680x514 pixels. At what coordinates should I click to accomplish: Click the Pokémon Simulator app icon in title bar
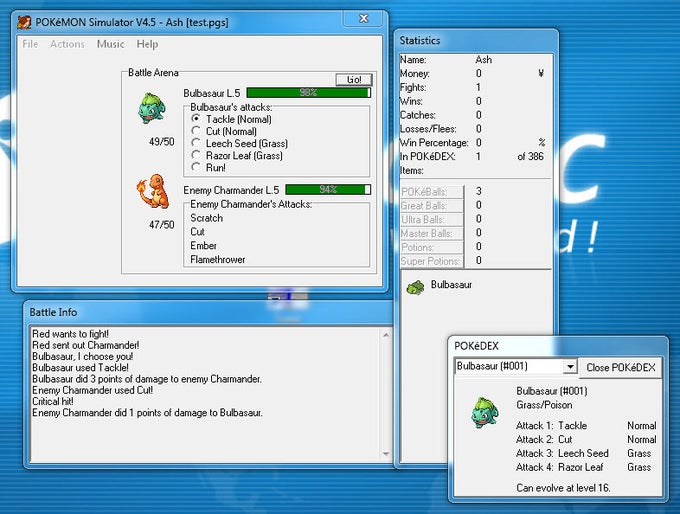click(24, 22)
